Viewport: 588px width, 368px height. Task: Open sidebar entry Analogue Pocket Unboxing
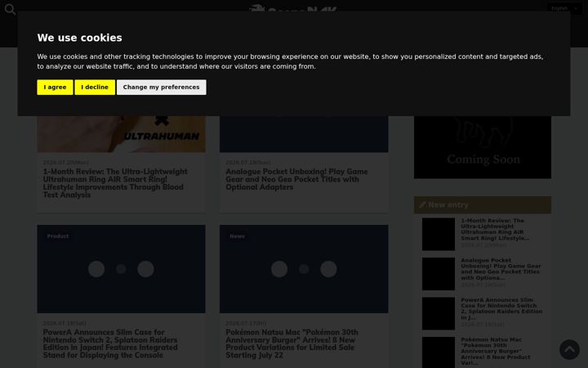point(501,269)
